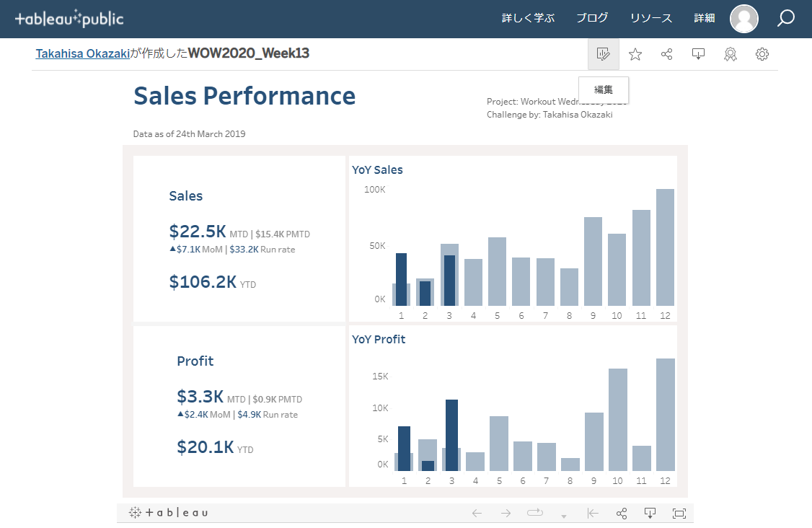Click the replay animation icon
The width and height of the screenshot is (812, 528).
point(535,513)
